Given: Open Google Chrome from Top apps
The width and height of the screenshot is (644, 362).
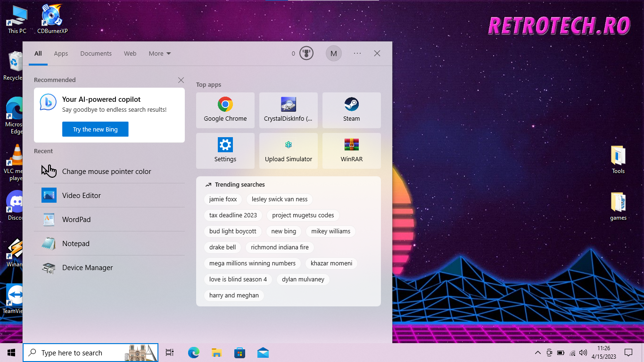Looking at the screenshot, I should click(x=225, y=110).
